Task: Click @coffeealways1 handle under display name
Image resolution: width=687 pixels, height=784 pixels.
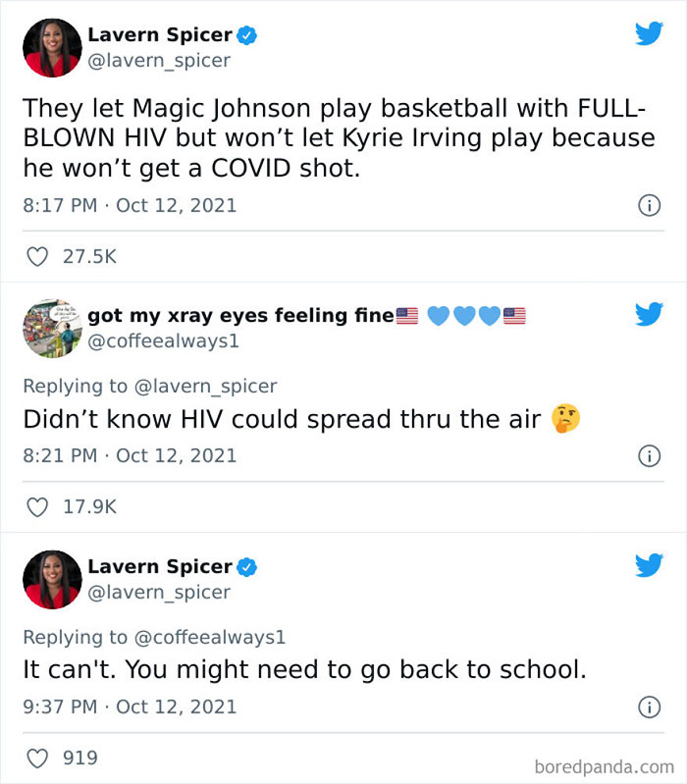Action: pyautogui.click(x=163, y=341)
